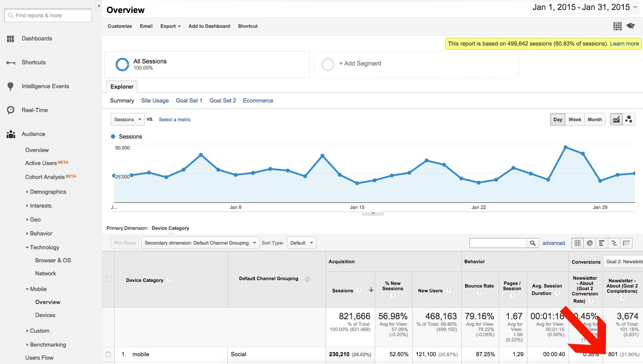The height and width of the screenshot is (364, 643).
Task: Select the checkbox next to mobile row
Action: point(108,354)
